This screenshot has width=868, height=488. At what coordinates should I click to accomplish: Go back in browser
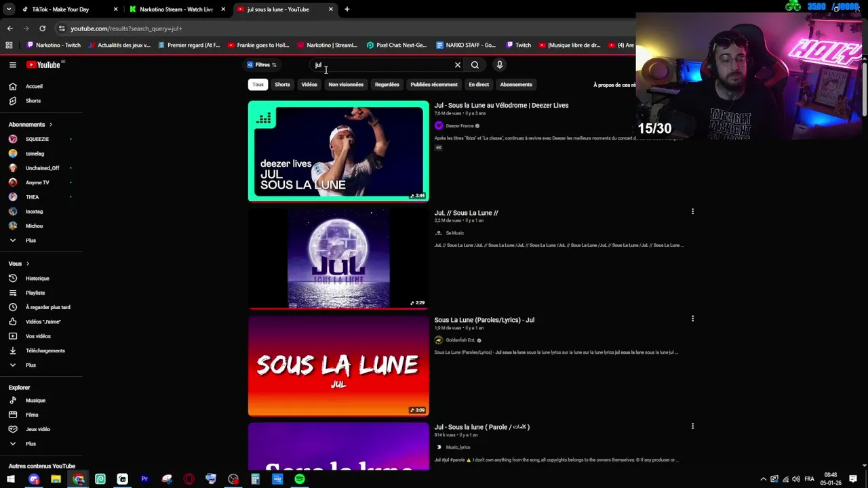click(x=9, y=28)
